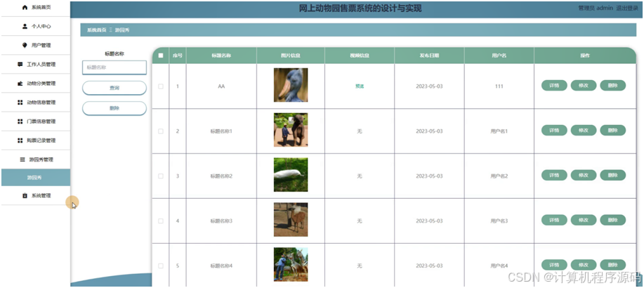Image resolution: width=644 pixels, height=288 pixels.
Task: Click the grid icon beside 门票信息管理
Action: point(20,122)
